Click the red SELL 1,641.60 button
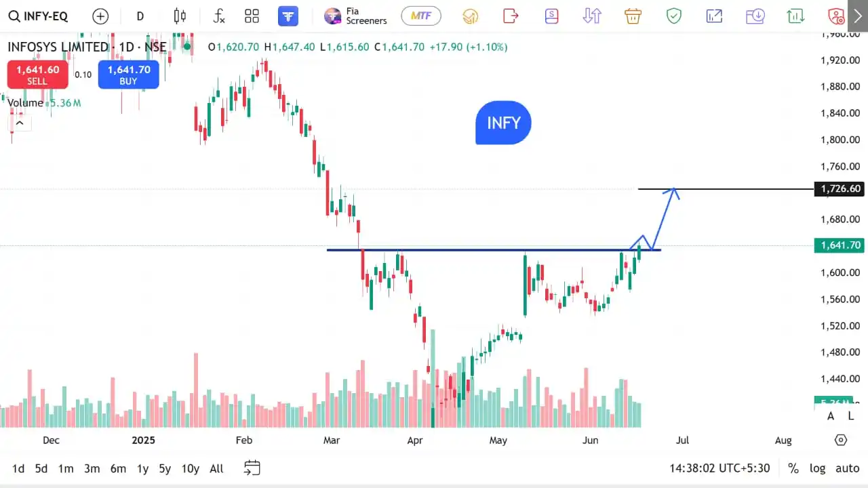The image size is (868, 488). pyautogui.click(x=37, y=75)
